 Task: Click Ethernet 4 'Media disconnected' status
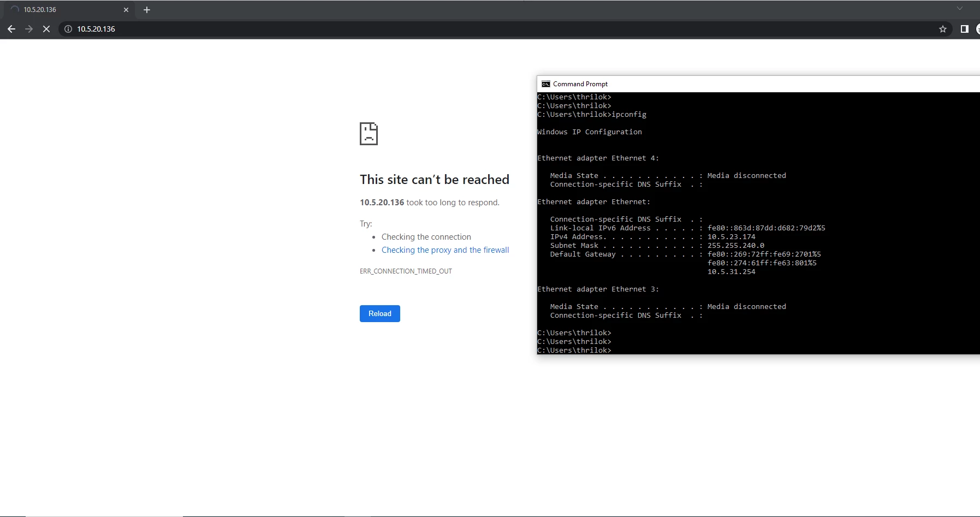click(746, 176)
